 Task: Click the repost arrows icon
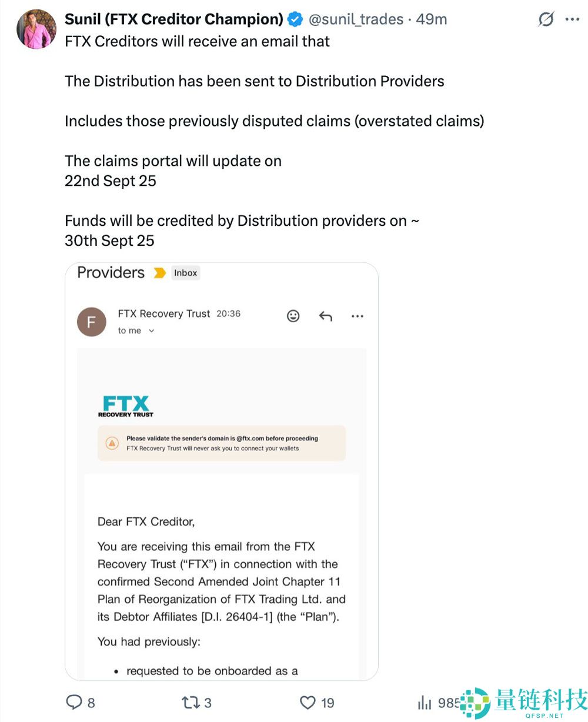(190, 702)
